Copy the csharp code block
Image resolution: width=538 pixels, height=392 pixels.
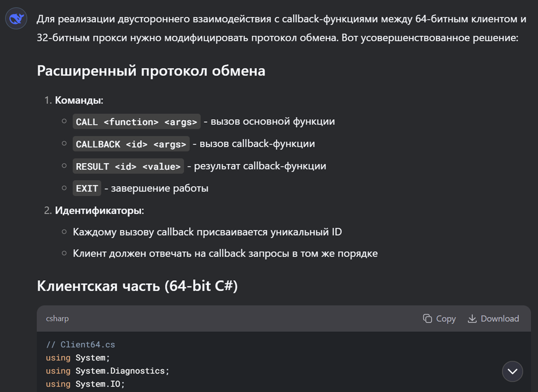coord(439,319)
